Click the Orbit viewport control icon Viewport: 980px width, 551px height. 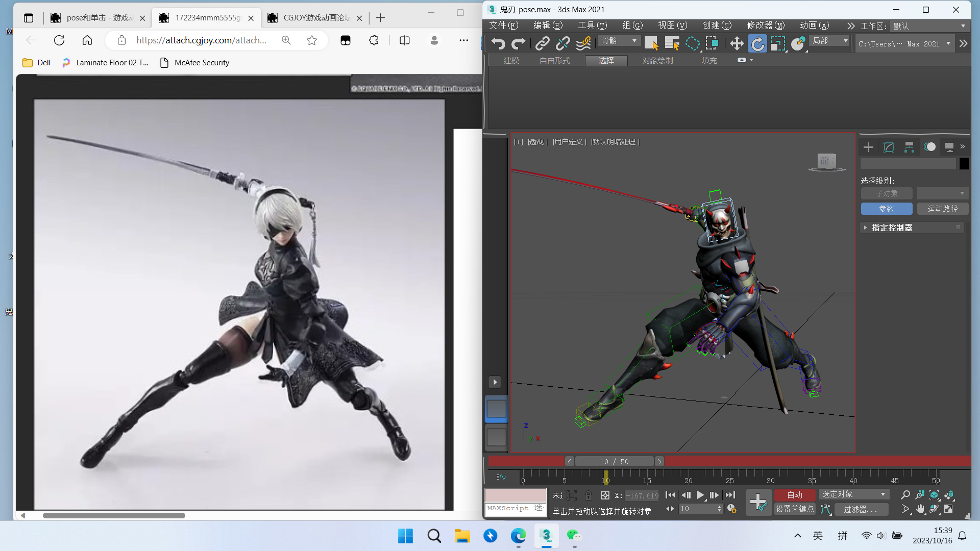click(934, 509)
